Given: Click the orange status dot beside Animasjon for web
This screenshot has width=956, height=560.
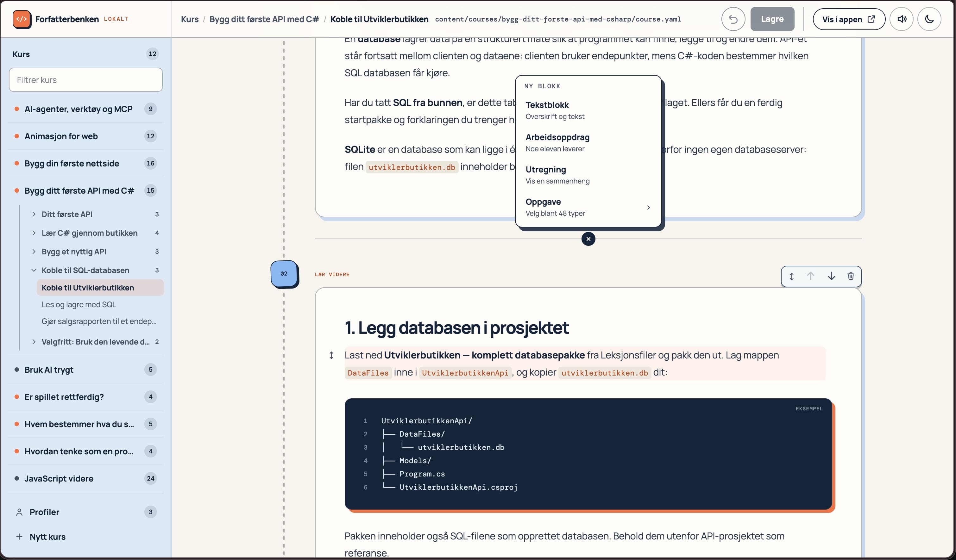Looking at the screenshot, I should click(17, 136).
